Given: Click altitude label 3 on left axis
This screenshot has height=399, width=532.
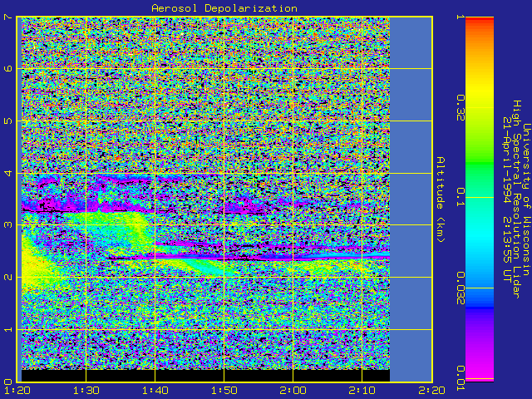Looking at the screenshot, I should (x=7, y=225).
